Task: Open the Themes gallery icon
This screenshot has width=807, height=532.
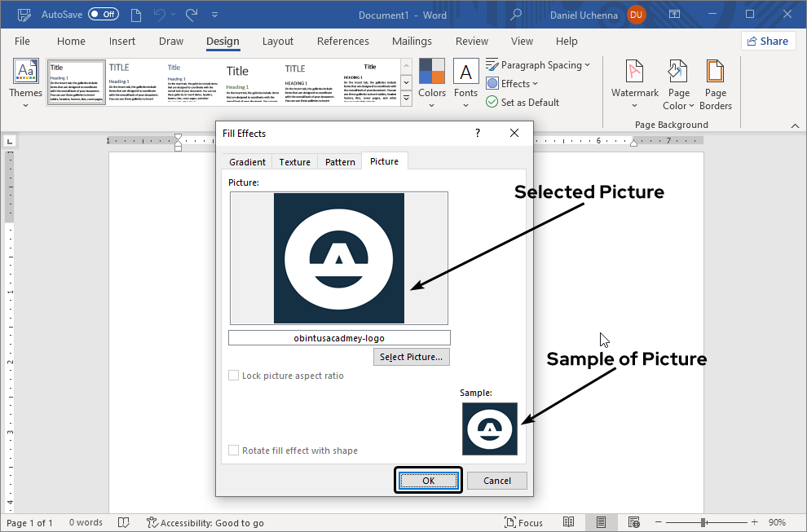Action: pyautogui.click(x=25, y=73)
